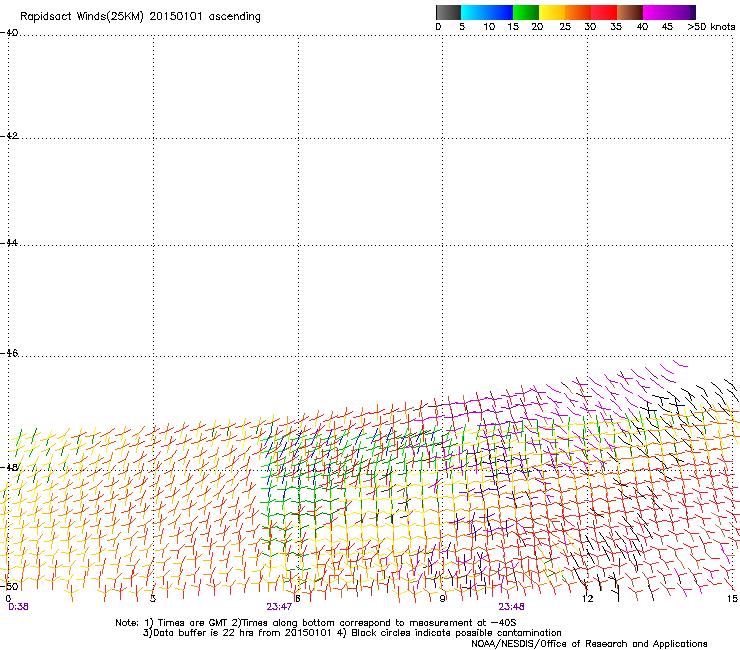Click the '10' label under the color bar
The image size is (740, 650).
(489, 27)
